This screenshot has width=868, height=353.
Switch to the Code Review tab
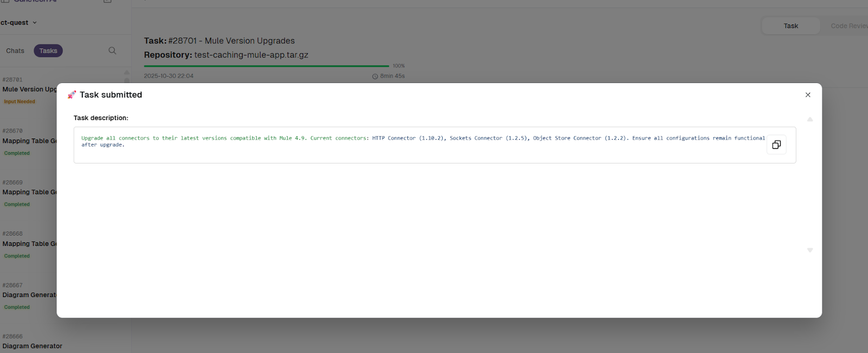[x=849, y=26]
